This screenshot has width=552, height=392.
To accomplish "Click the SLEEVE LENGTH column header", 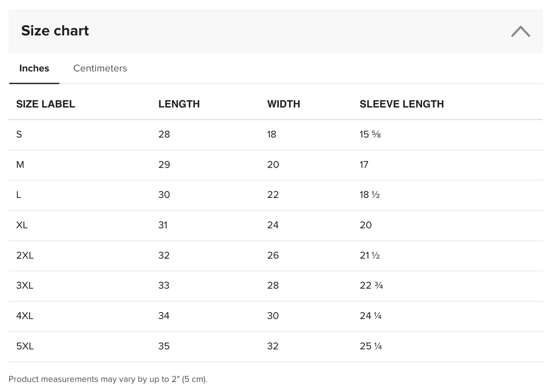I will pyautogui.click(x=401, y=104).
